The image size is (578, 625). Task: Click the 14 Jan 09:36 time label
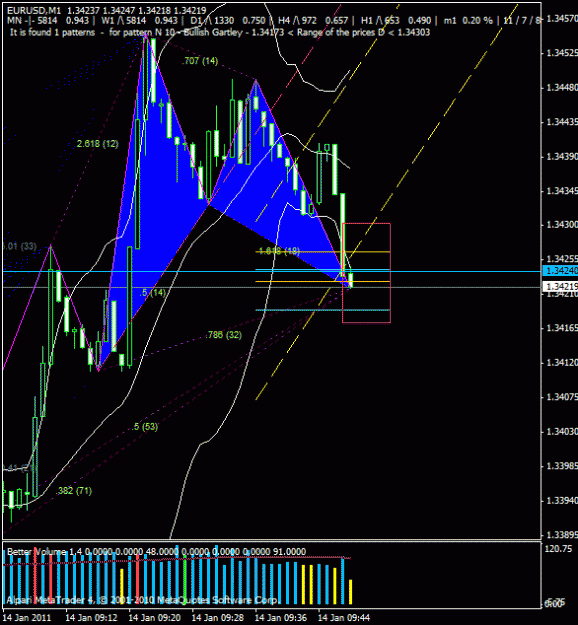click(x=281, y=618)
